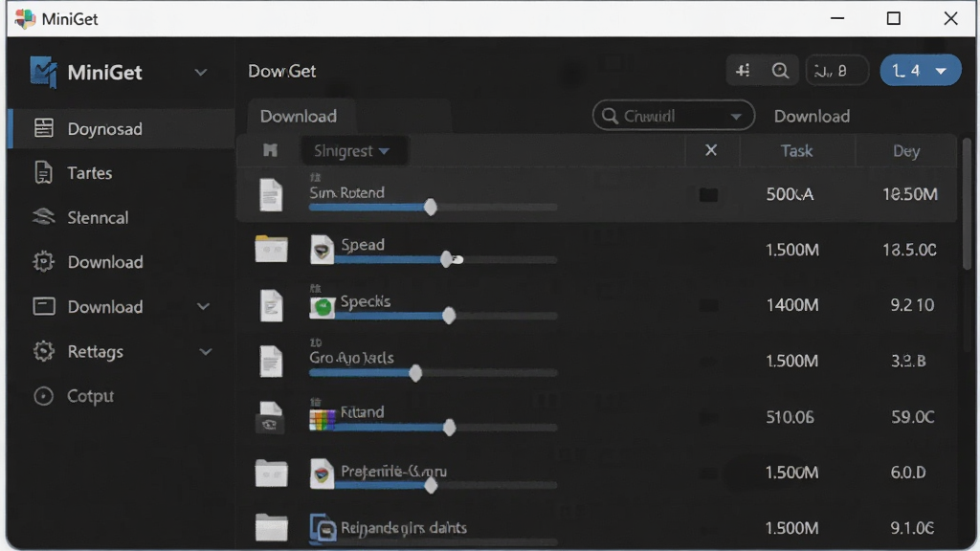
Task: Click 510.06 value in Ritand row
Action: [790, 417]
